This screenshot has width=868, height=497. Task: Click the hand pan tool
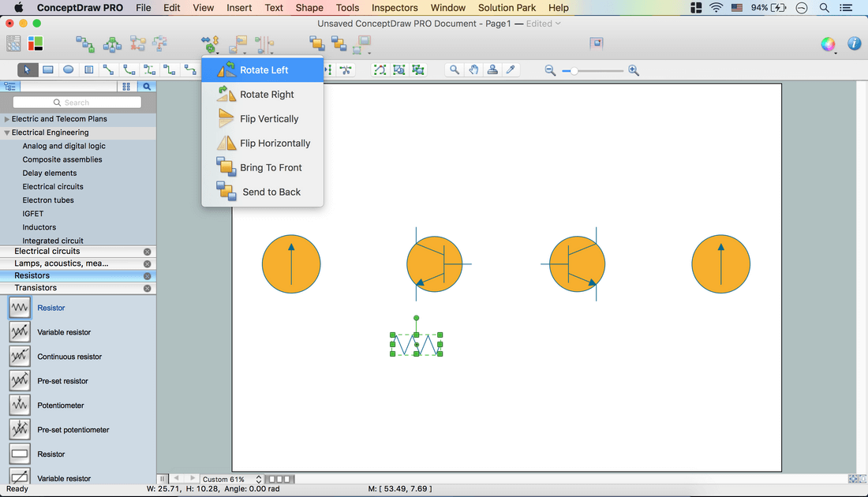[x=473, y=70]
